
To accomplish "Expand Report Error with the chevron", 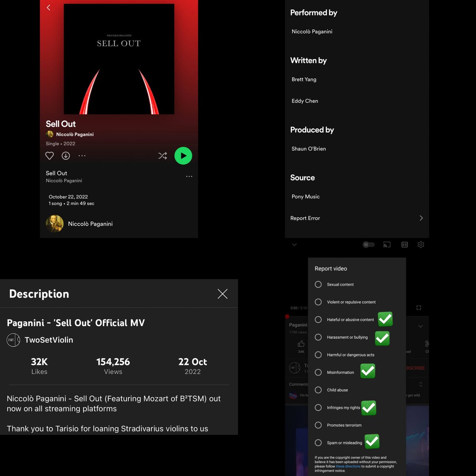I will click(421, 218).
